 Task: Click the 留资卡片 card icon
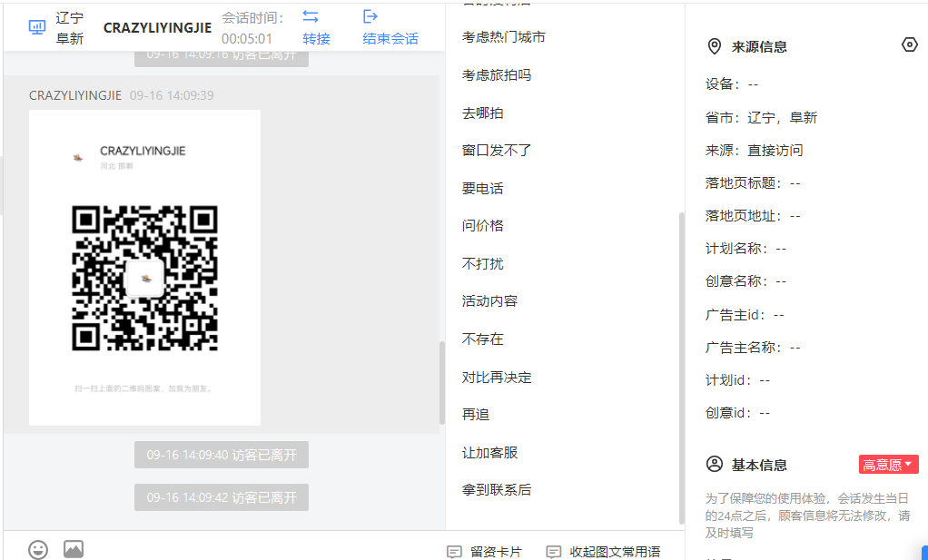[x=455, y=552]
